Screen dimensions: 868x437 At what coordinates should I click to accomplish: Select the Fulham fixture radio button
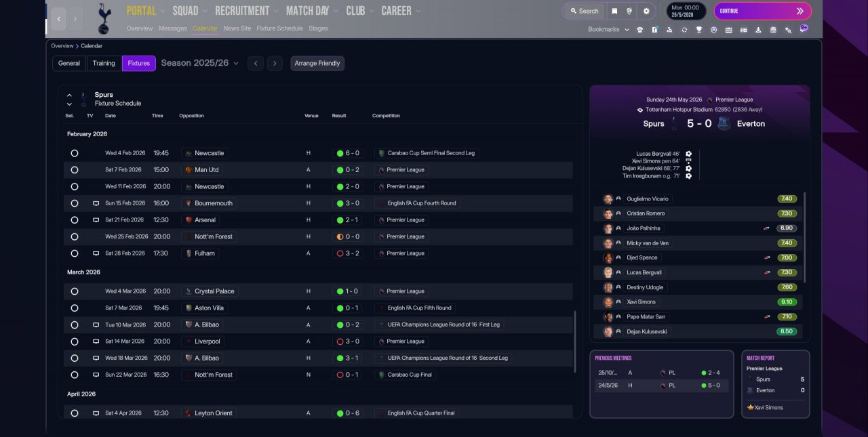click(75, 253)
